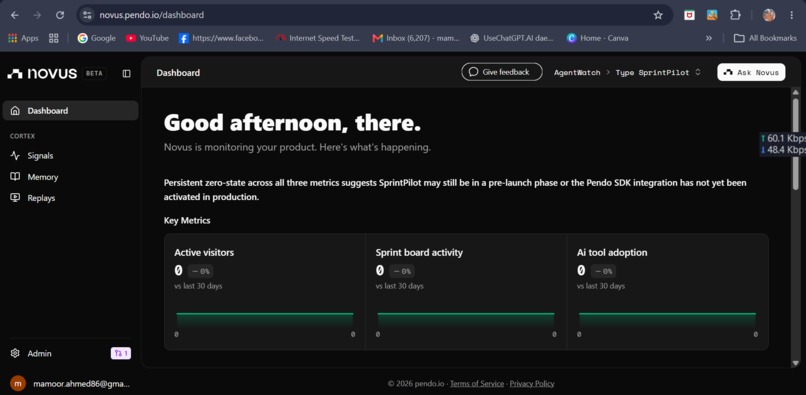Click the orange user avatar circle

[x=18, y=383]
